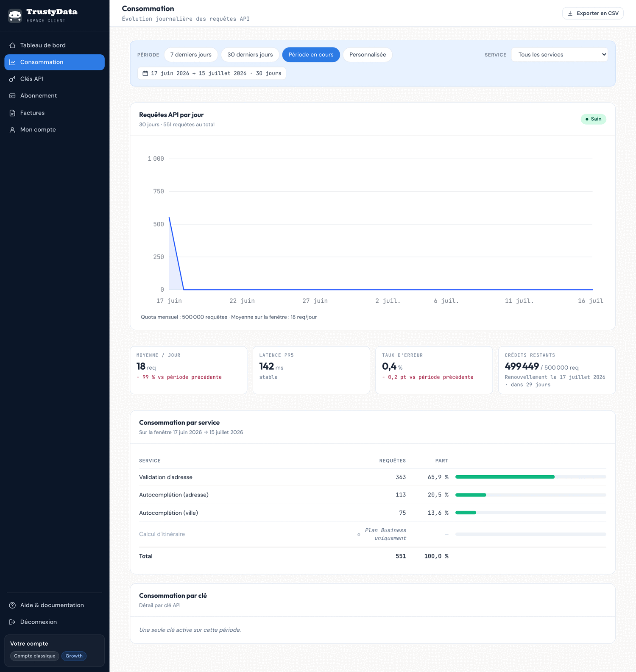Open the Tableau de bord page
The width and height of the screenshot is (636, 672).
[x=54, y=45]
